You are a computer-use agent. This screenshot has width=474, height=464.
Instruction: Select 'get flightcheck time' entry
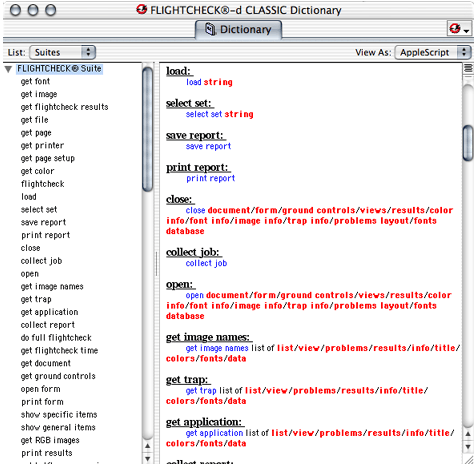59,351
